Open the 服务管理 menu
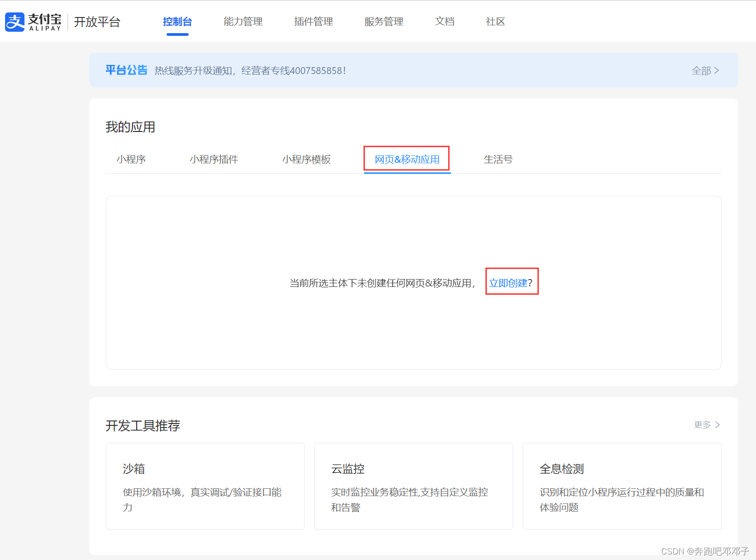 tap(384, 22)
